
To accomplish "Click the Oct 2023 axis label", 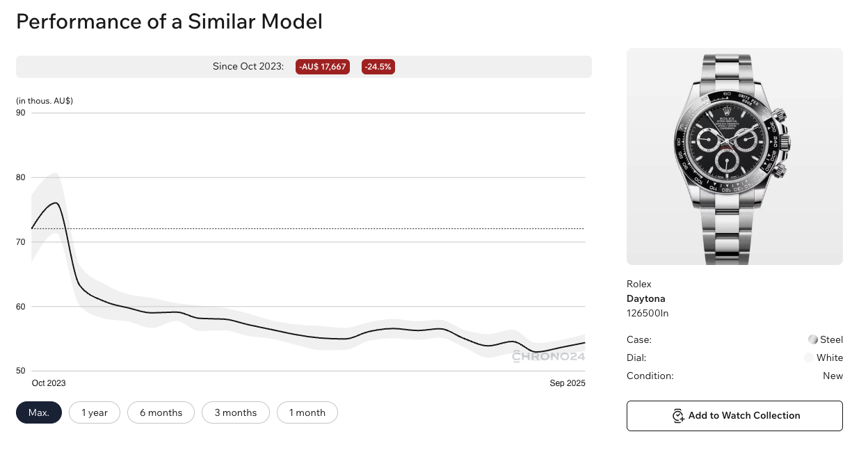I will 49,383.
